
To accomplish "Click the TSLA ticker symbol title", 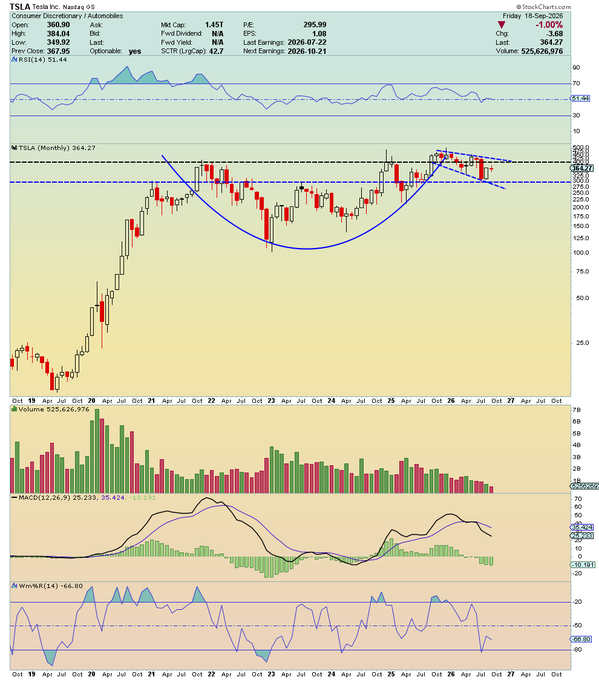I will pyautogui.click(x=20, y=7).
